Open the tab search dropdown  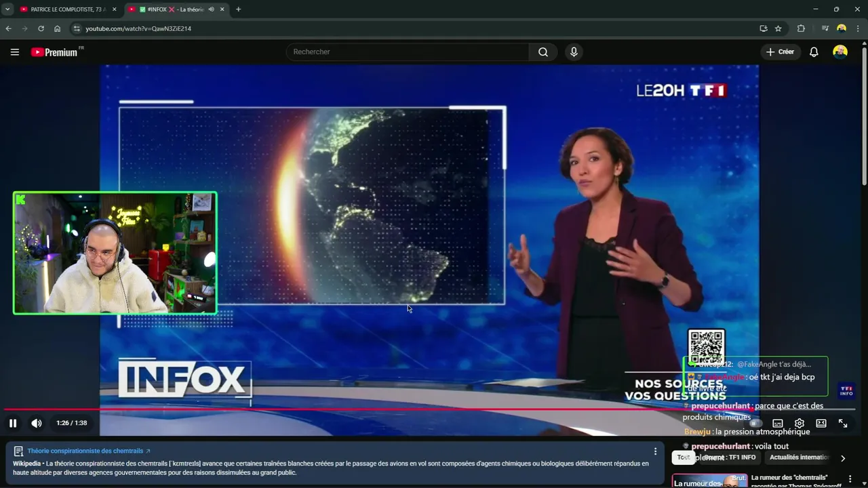(7, 9)
